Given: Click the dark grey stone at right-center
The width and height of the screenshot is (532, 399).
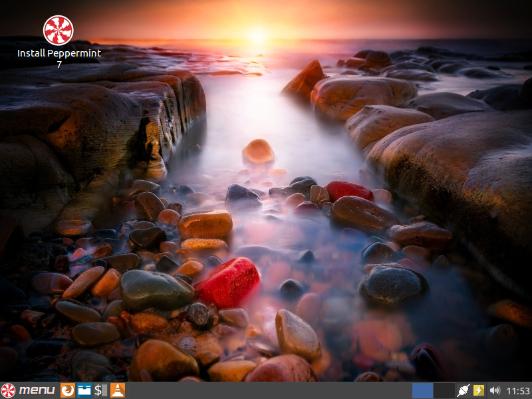Looking at the screenshot, I should point(391,285).
